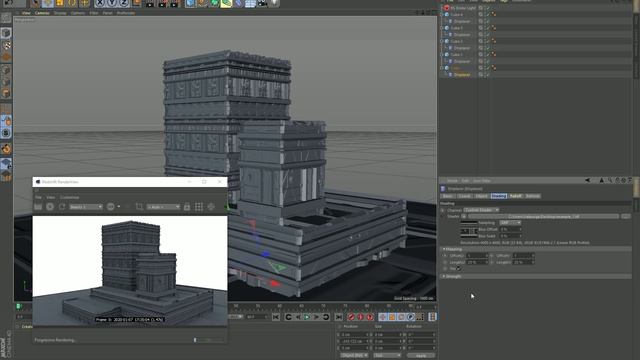Toggle the Y axis lock

(x=112, y=3)
